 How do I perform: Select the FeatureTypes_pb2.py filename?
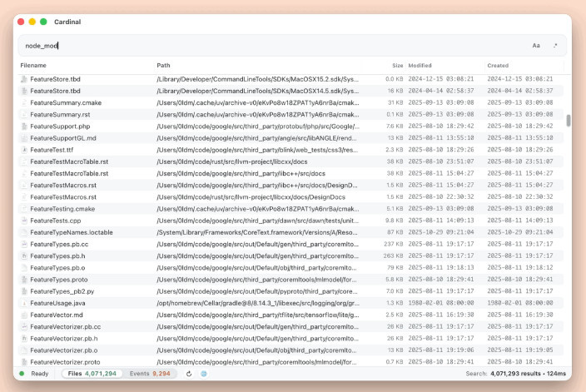[62, 291]
